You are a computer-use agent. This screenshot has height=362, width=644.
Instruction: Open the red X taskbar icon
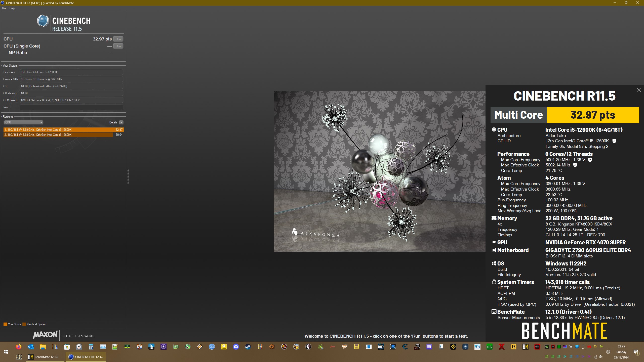(x=502, y=347)
